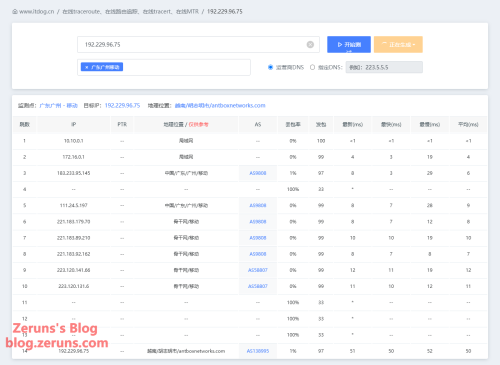
Task: Open the AS link in hop 3 row
Action: 258,173
